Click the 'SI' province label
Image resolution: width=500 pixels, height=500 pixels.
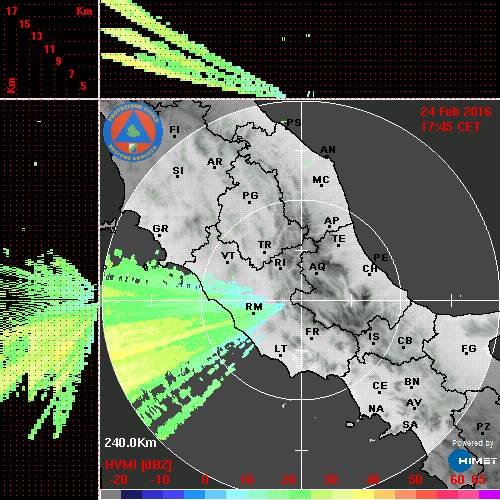point(178,171)
